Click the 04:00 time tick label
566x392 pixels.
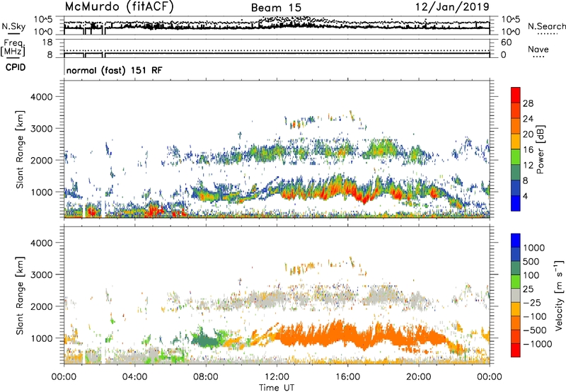(134, 377)
